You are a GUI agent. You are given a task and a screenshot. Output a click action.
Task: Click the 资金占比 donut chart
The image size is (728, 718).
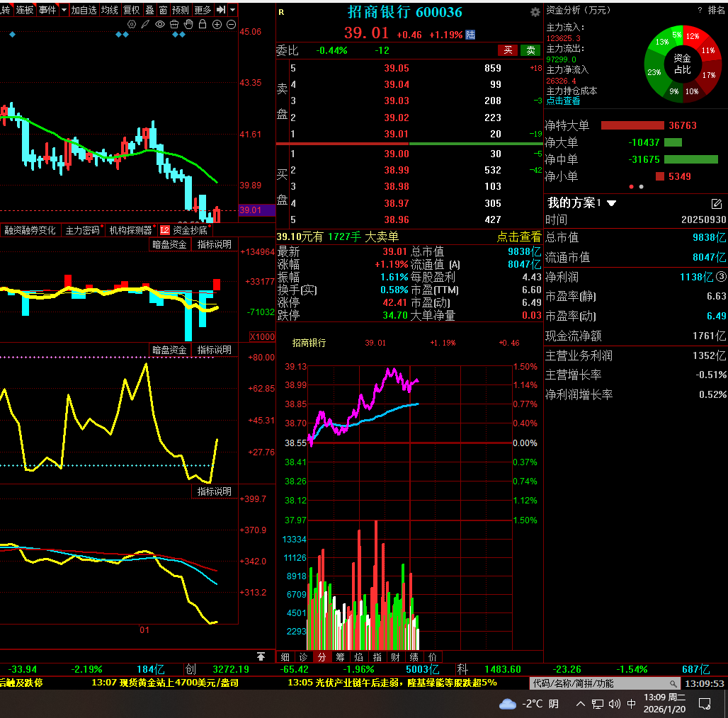tap(683, 64)
